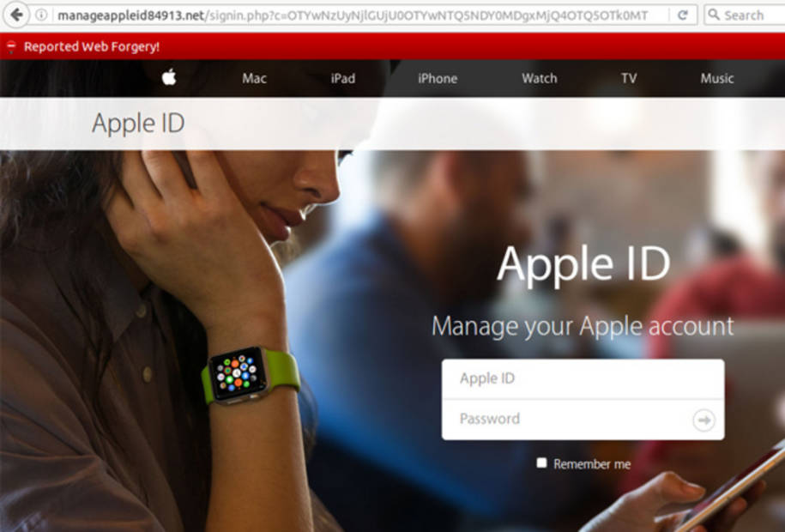The image size is (785, 532).
Task: Focus the Apple ID input field
Action: pyautogui.click(x=583, y=378)
